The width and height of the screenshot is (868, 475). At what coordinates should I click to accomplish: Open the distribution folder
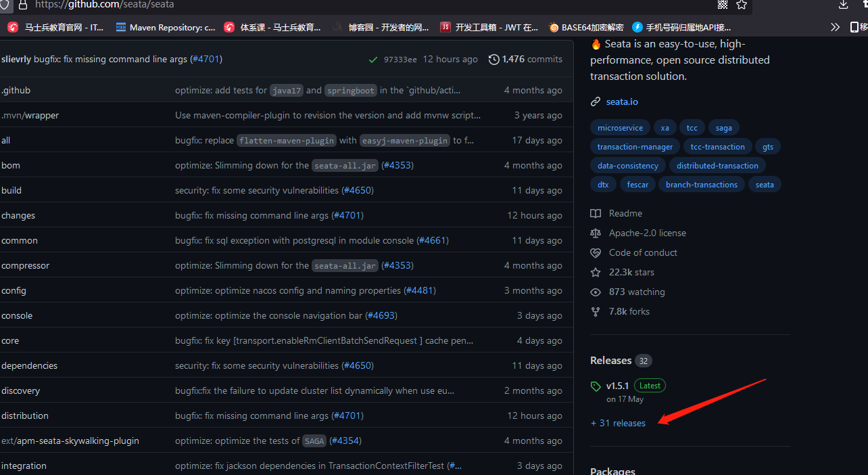pyautogui.click(x=25, y=415)
